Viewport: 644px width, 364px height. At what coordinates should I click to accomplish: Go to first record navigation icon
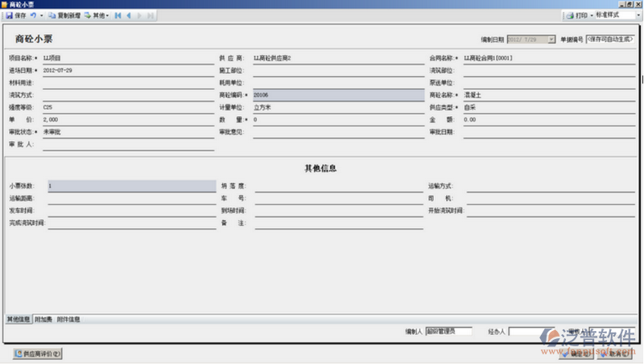118,15
